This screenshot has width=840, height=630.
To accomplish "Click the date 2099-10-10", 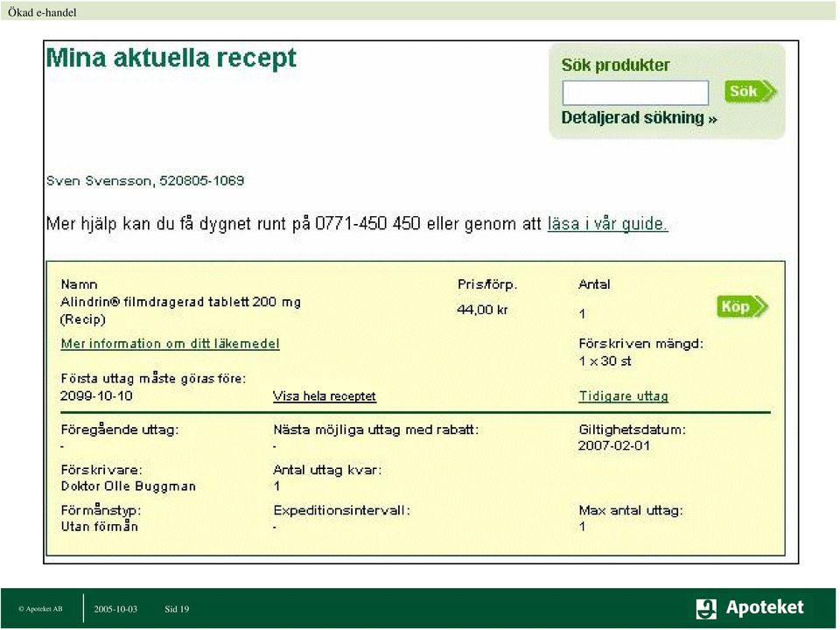I will [96, 395].
